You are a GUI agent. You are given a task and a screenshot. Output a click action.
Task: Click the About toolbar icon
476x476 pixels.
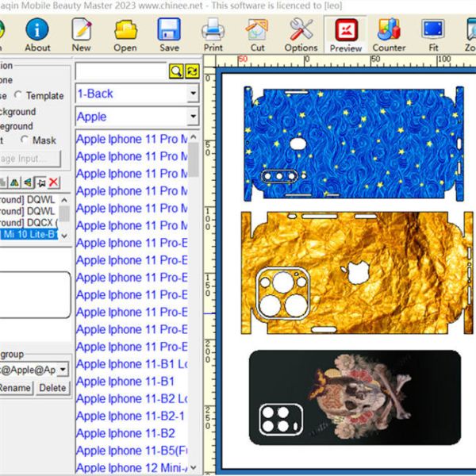(x=36, y=34)
